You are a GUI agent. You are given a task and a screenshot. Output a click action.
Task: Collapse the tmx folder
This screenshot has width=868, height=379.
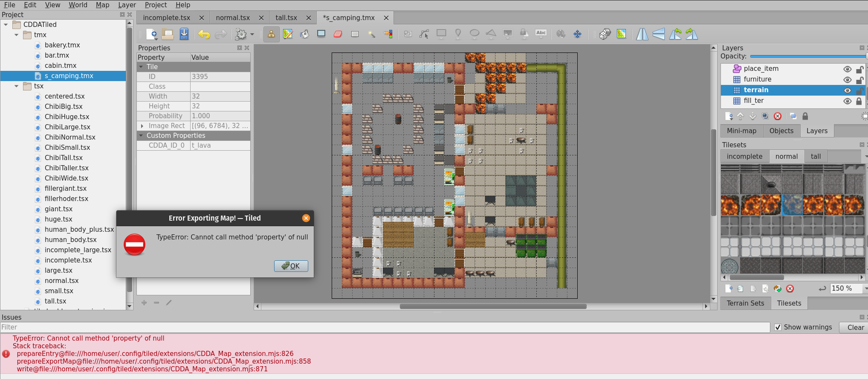pyautogui.click(x=16, y=35)
